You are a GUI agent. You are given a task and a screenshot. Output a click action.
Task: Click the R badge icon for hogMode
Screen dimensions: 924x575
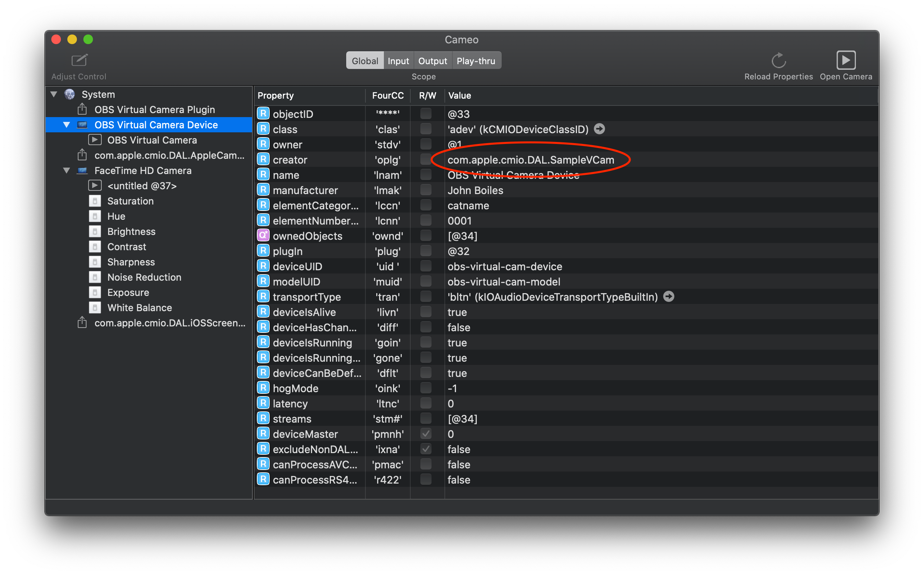tap(263, 388)
